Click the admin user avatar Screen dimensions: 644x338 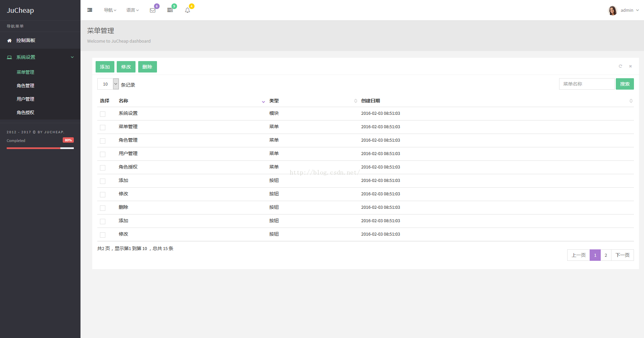(x=612, y=10)
